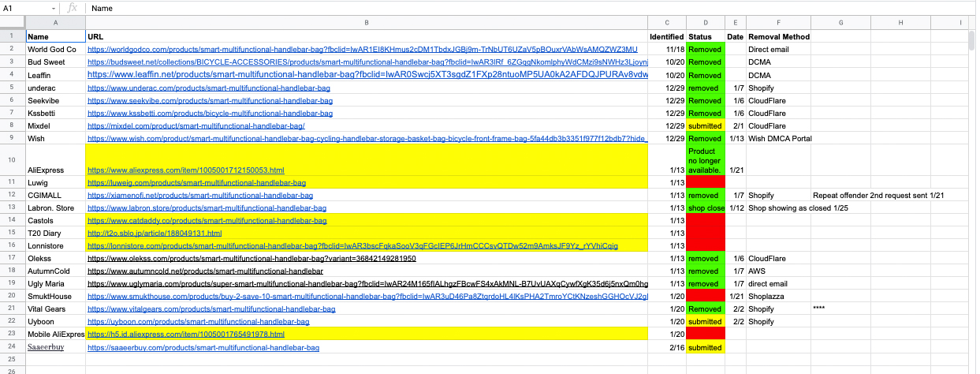This screenshot has width=980, height=374.
Task: Open the uglymaria.com product link
Action: tap(367, 284)
